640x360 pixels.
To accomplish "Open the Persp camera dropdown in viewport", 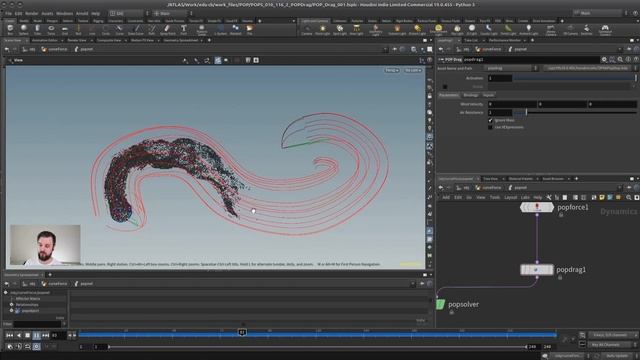I will coord(391,70).
